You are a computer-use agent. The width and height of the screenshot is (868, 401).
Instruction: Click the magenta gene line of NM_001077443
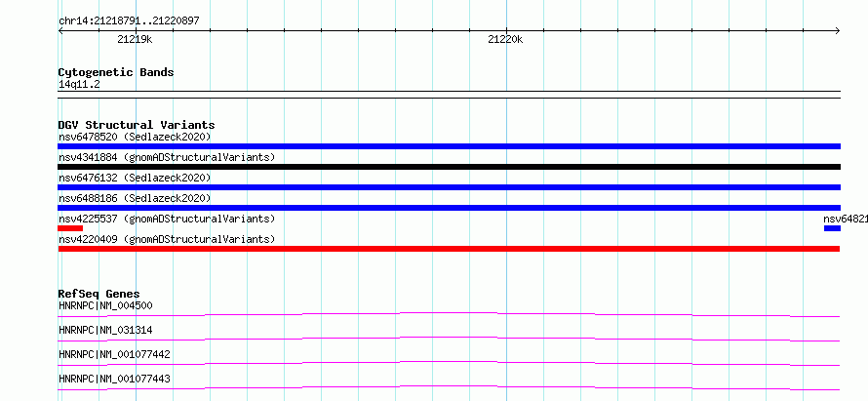[x=449, y=387]
